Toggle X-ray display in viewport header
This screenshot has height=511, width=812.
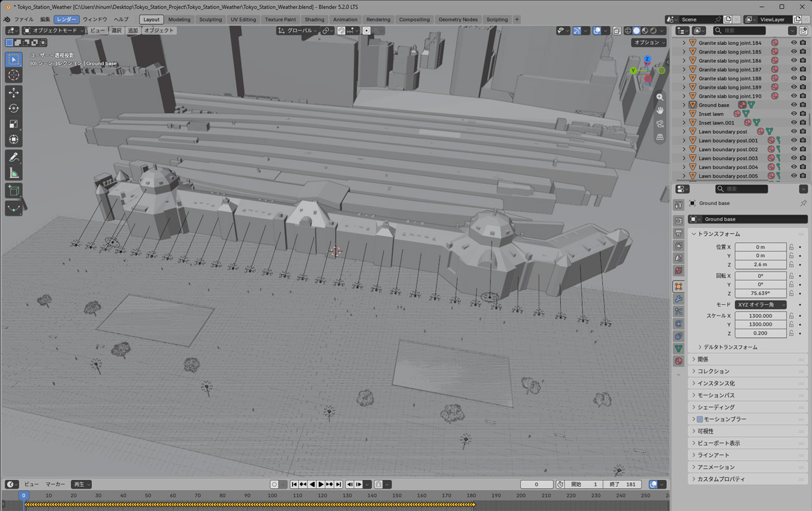(x=617, y=30)
